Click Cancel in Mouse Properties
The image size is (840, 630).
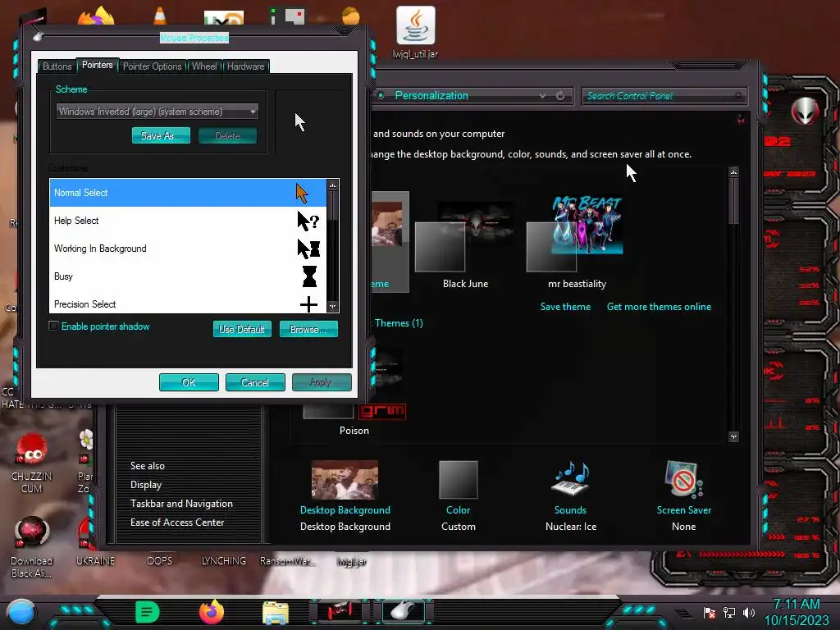pos(255,382)
